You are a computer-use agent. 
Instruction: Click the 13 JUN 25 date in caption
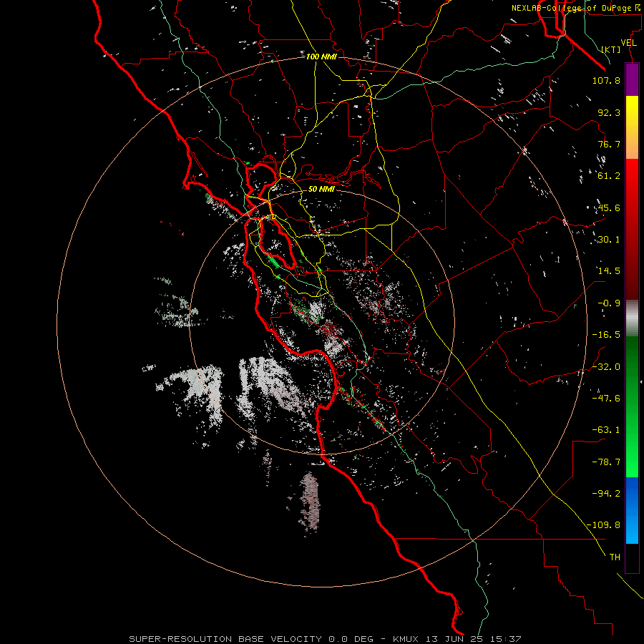coord(454,639)
